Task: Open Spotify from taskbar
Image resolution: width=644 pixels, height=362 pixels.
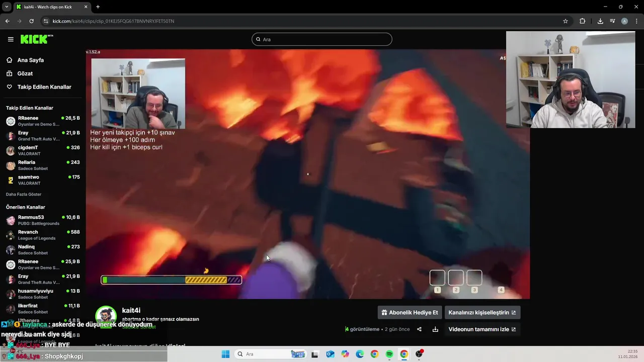Action: [x=389, y=354]
